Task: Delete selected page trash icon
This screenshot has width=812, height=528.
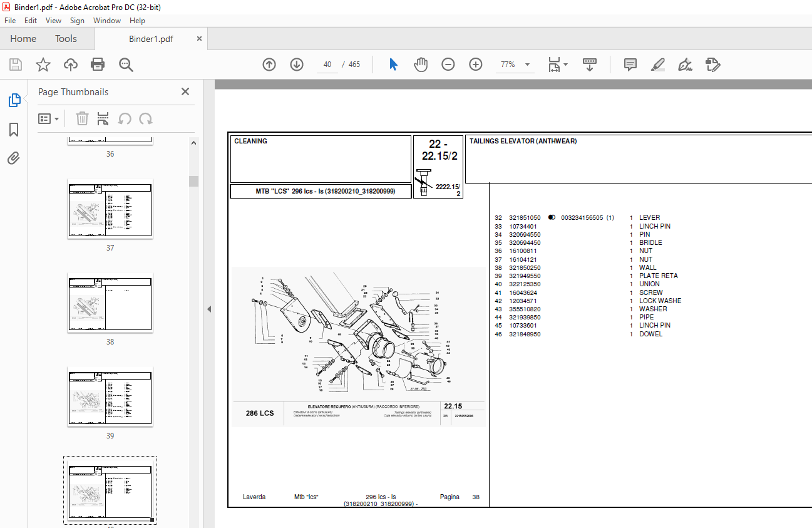Action: point(82,118)
